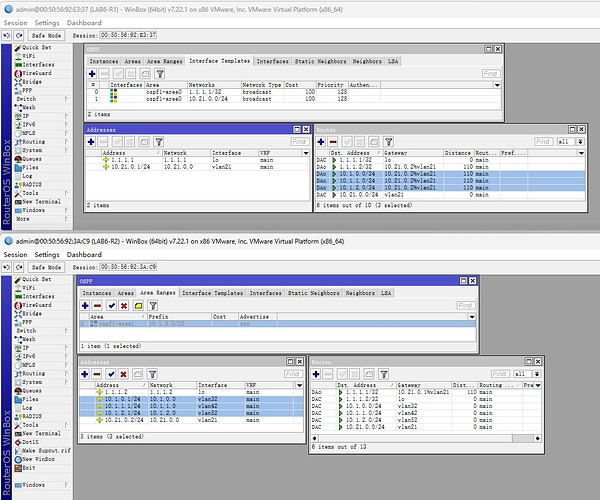The width and height of the screenshot is (600, 500).
Task: Click Comment icon in LAB6-R2 OSPF window
Action: 138,305
